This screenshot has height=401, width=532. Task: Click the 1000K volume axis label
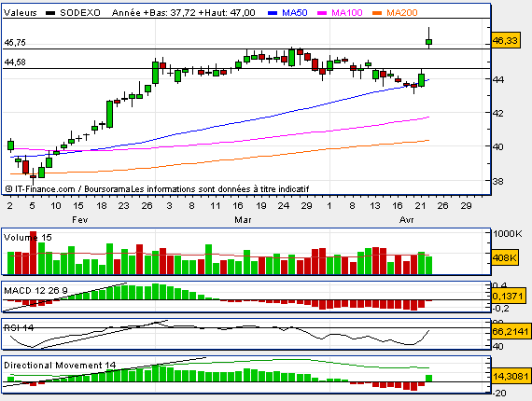pos(508,234)
